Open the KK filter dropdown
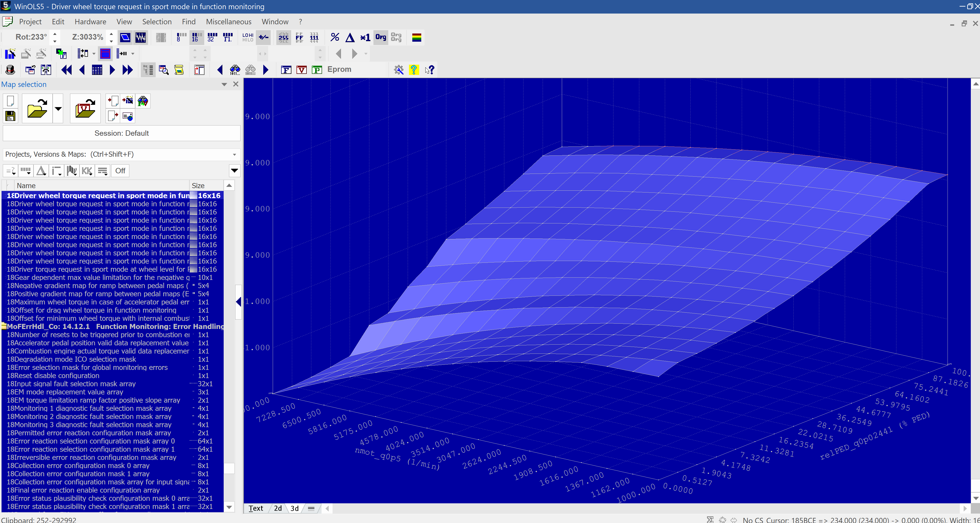Image resolution: width=980 pixels, height=523 pixels. tap(87, 171)
